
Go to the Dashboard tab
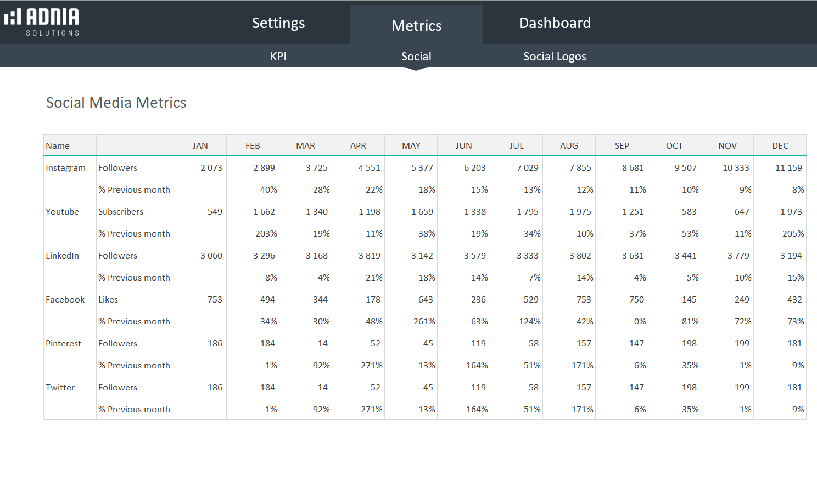(x=555, y=23)
